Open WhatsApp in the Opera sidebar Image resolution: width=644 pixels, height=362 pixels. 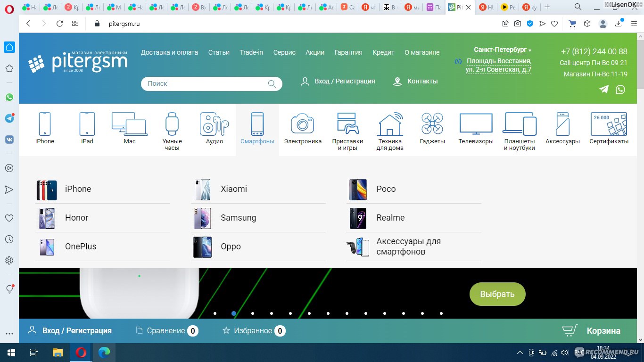point(9,97)
